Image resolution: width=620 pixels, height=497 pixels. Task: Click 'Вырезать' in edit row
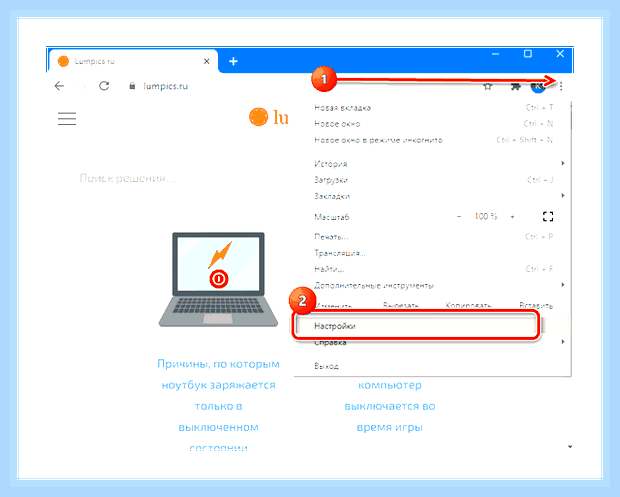coord(401,306)
